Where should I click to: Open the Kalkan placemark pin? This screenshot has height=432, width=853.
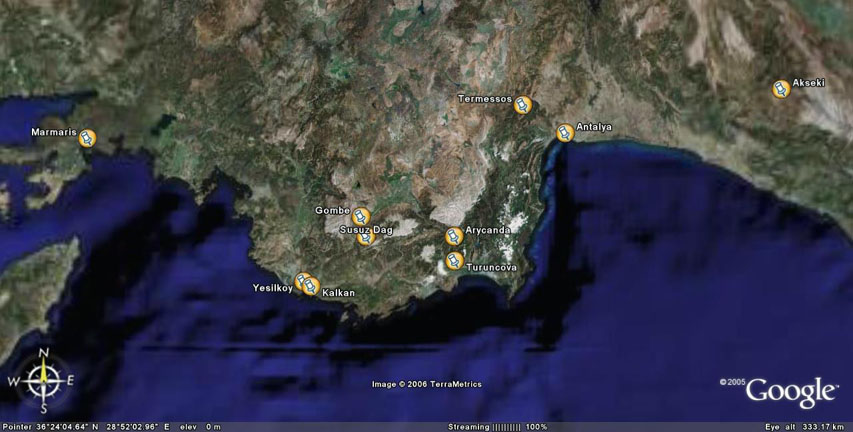pyautogui.click(x=311, y=286)
